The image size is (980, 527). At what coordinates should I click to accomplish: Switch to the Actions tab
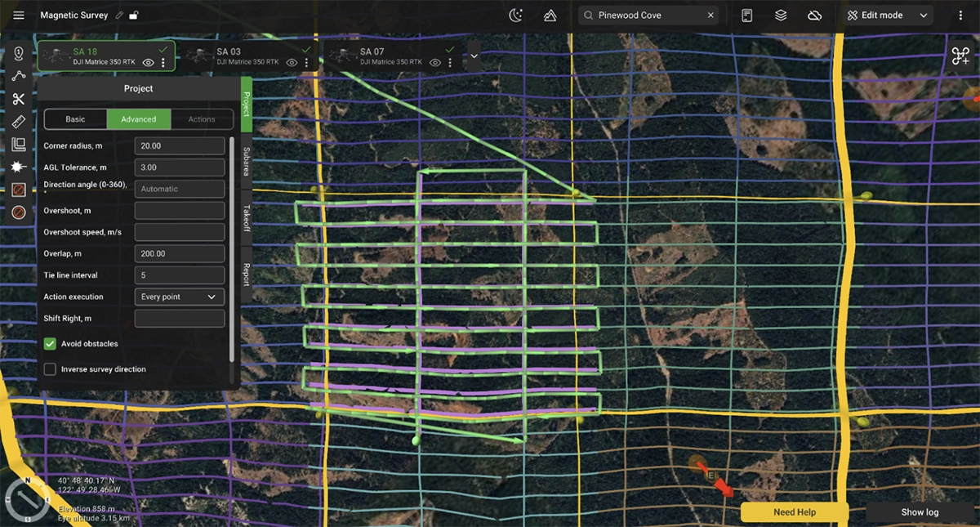tap(202, 119)
